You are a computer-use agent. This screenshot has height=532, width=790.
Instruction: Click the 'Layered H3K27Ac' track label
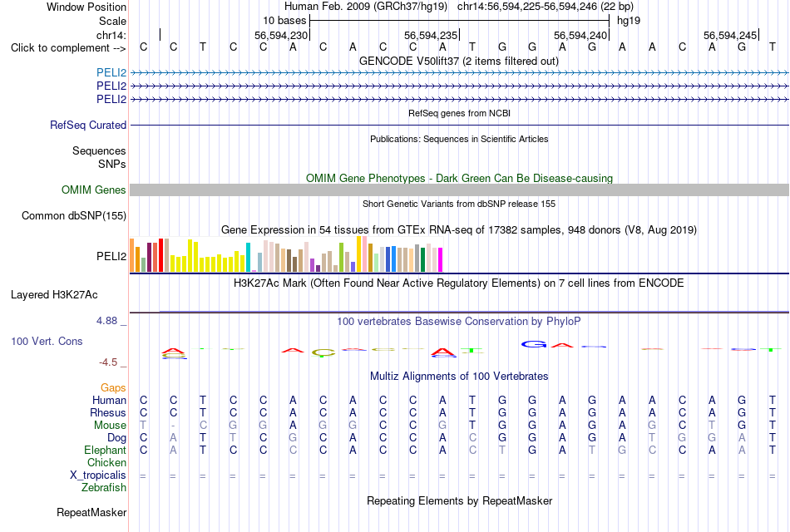click(54, 295)
